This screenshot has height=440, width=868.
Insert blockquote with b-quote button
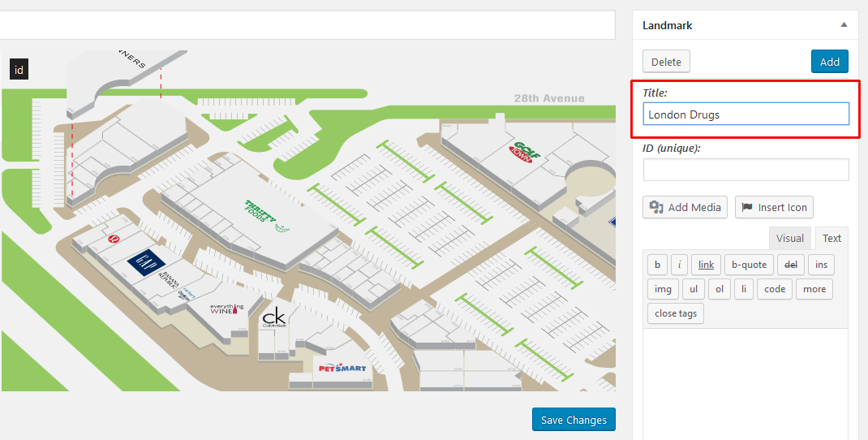(749, 265)
